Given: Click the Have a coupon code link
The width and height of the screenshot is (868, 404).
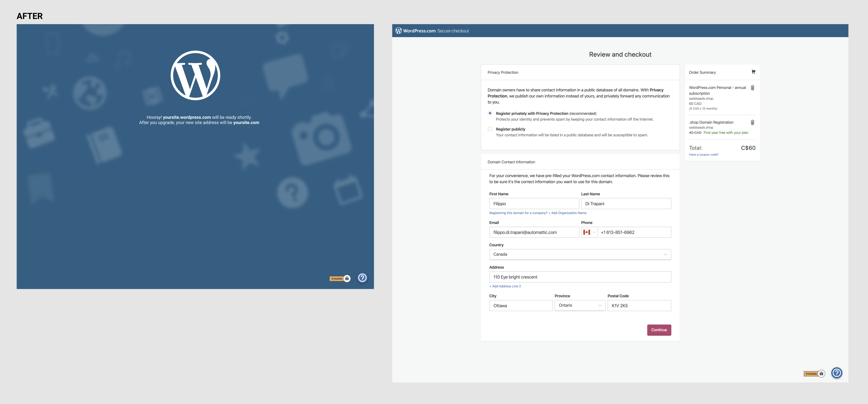Looking at the screenshot, I should point(704,155).
